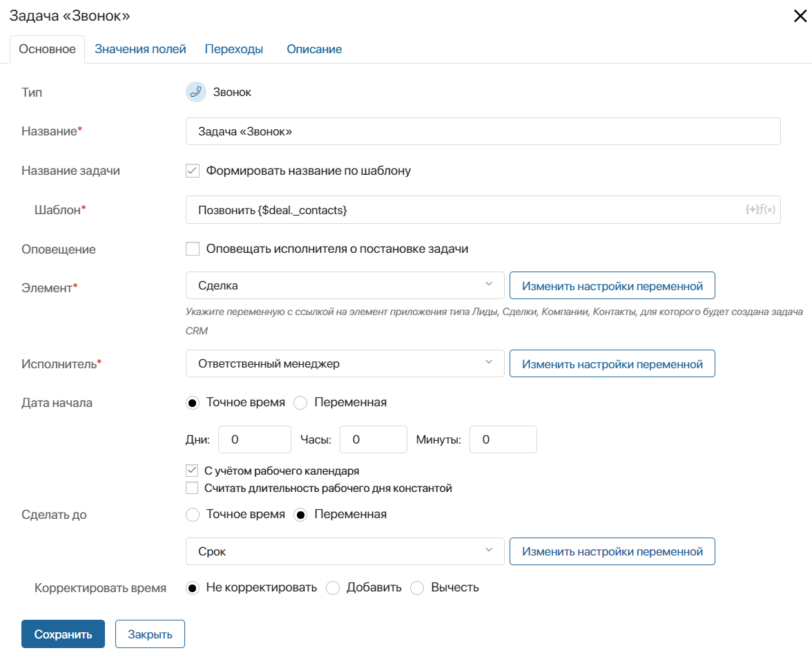Go to the "Переходы" tab
Image resolution: width=812 pixels, height=655 pixels.
coord(234,49)
